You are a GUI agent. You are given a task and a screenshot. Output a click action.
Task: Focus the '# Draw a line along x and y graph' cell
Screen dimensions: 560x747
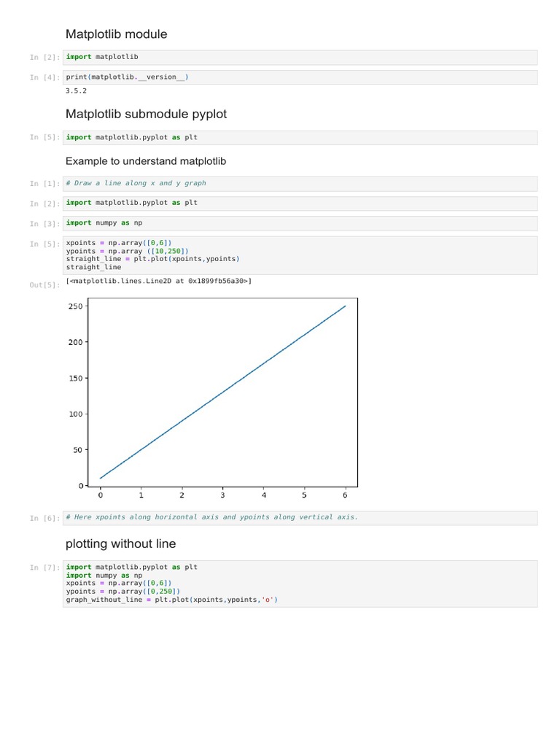[x=299, y=183]
